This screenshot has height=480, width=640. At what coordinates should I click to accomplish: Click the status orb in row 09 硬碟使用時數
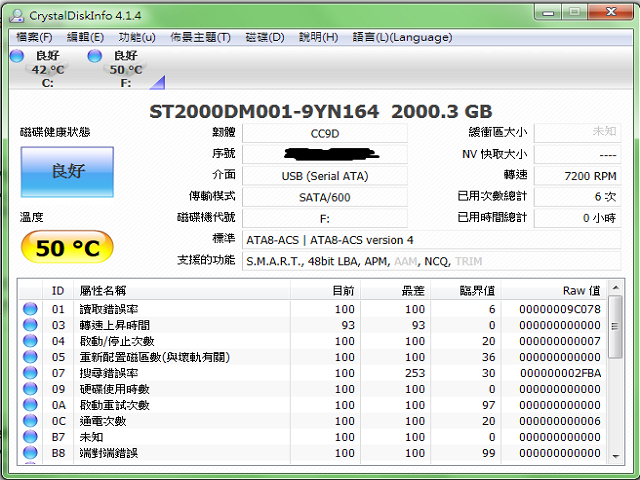(x=30, y=389)
